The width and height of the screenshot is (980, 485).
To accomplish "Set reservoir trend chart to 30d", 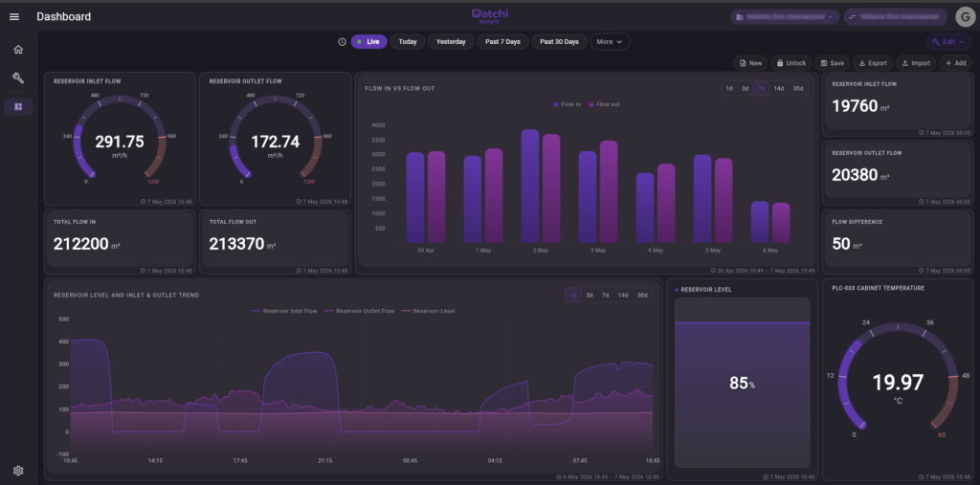I will 642,295.
